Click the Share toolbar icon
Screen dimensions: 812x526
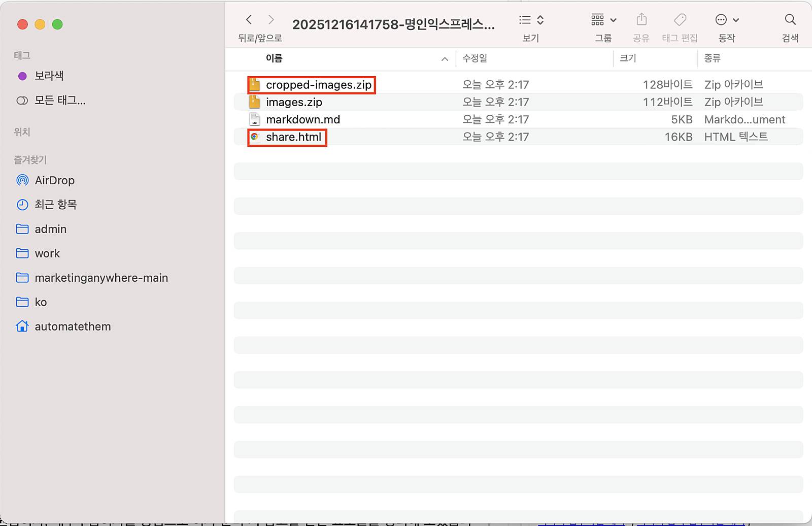(641, 20)
